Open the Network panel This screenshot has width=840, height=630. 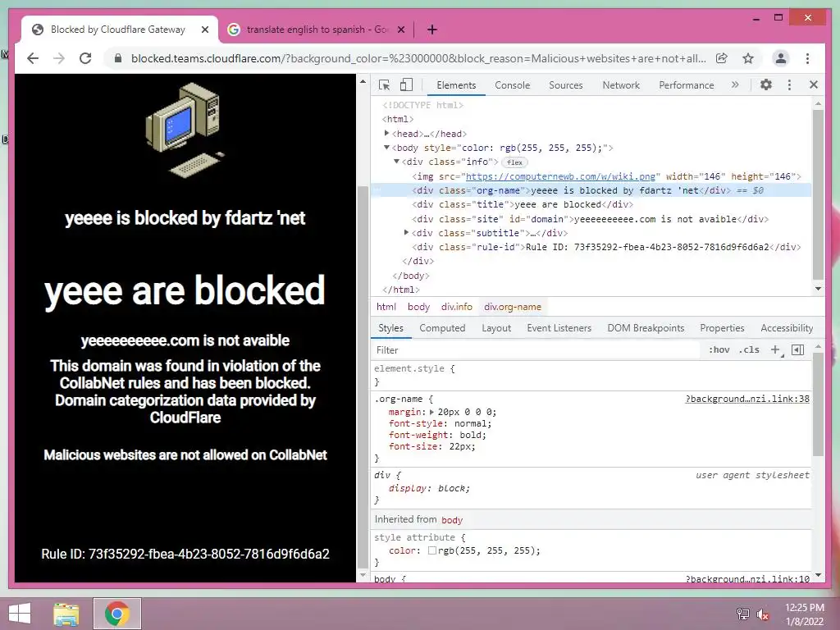(621, 85)
